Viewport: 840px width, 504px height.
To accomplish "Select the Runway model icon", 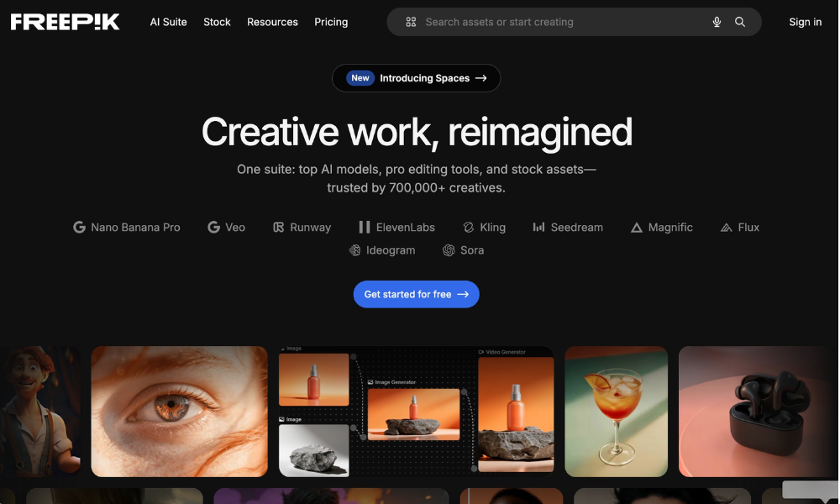I will [279, 228].
